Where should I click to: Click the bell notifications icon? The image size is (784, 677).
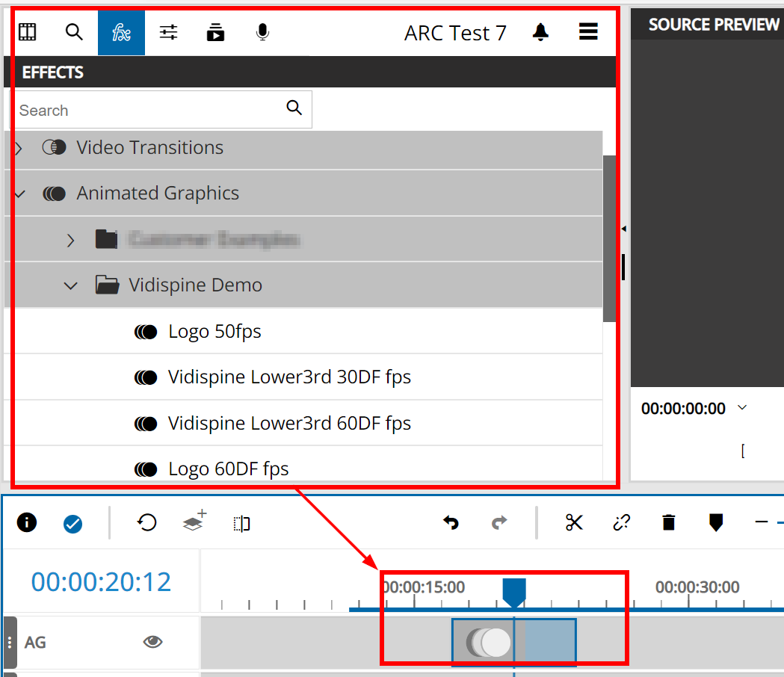pos(540,32)
